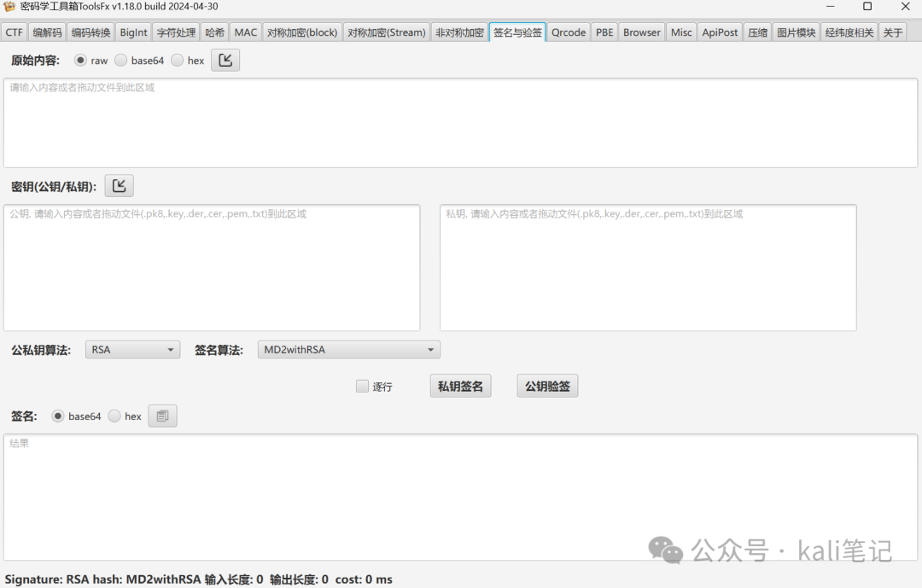This screenshot has height=588, width=922.
Task: Select base64 output format under 签名
Action: point(58,416)
